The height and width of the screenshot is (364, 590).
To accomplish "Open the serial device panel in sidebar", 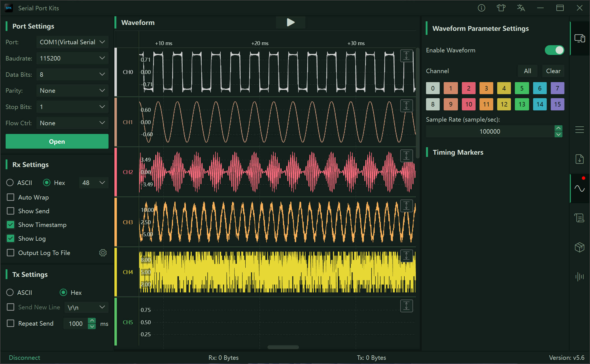I will click(x=579, y=38).
